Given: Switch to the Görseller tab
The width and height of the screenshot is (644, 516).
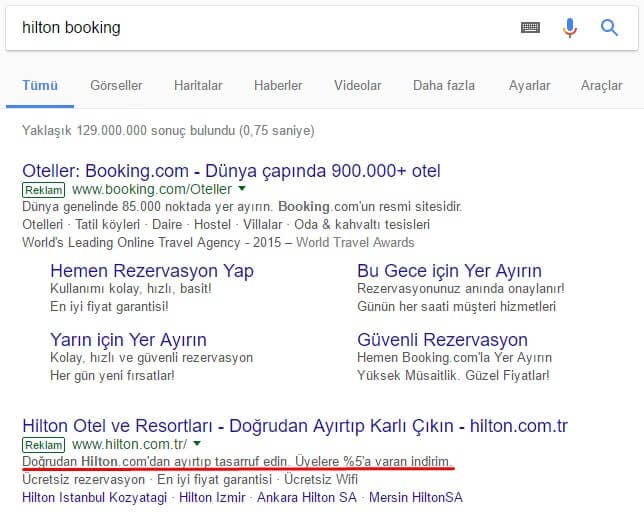Looking at the screenshot, I should (116, 85).
